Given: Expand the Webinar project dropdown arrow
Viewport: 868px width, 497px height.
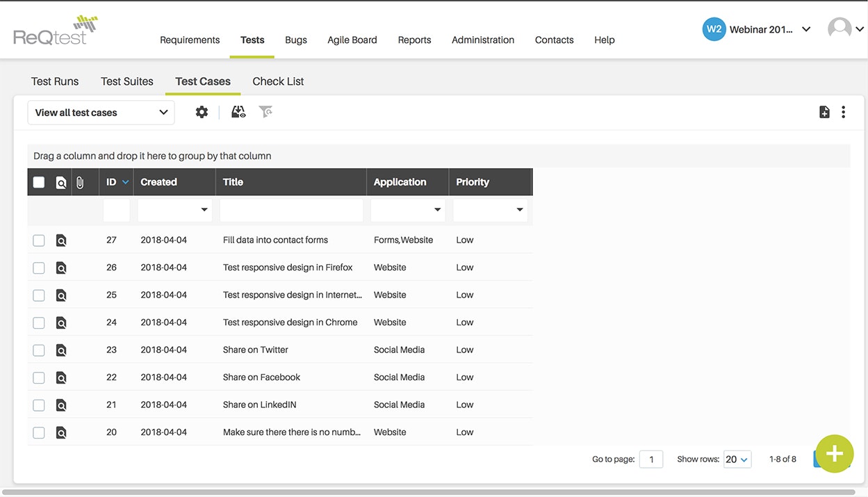Looking at the screenshot, I should (806, 29).
